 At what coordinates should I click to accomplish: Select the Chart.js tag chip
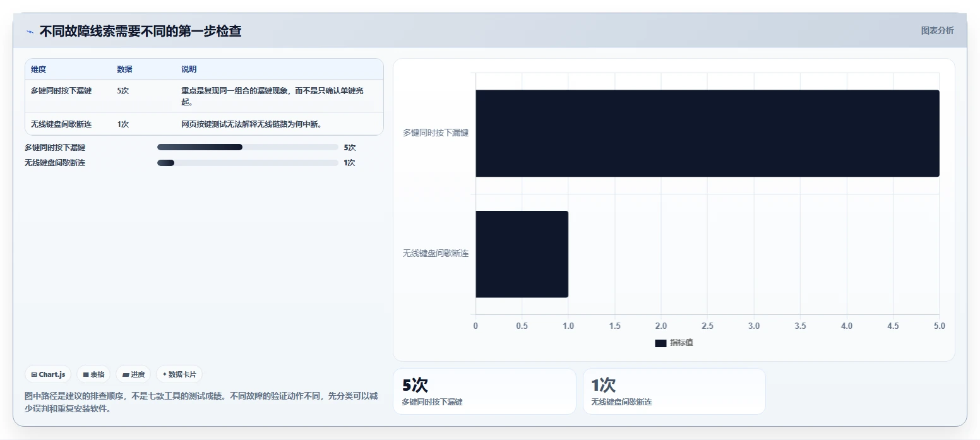[48, 374]
